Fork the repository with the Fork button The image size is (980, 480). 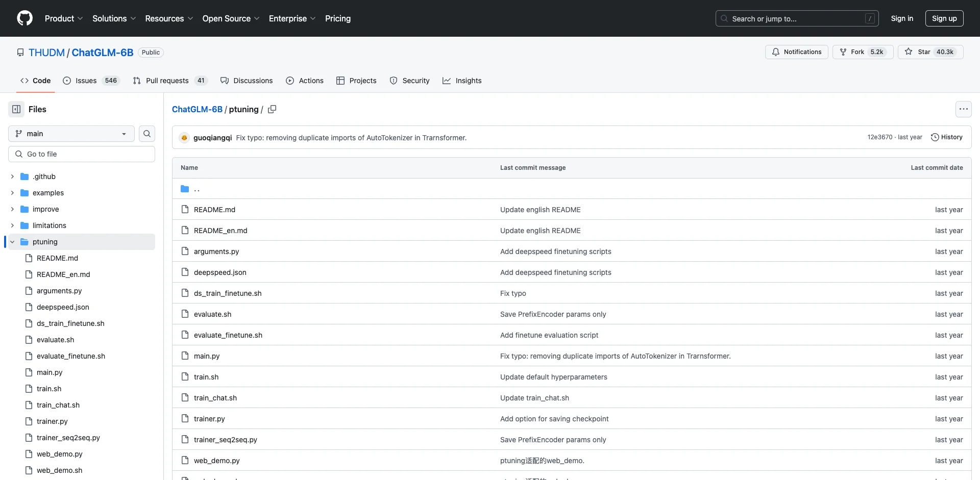(x=863, y=52)
